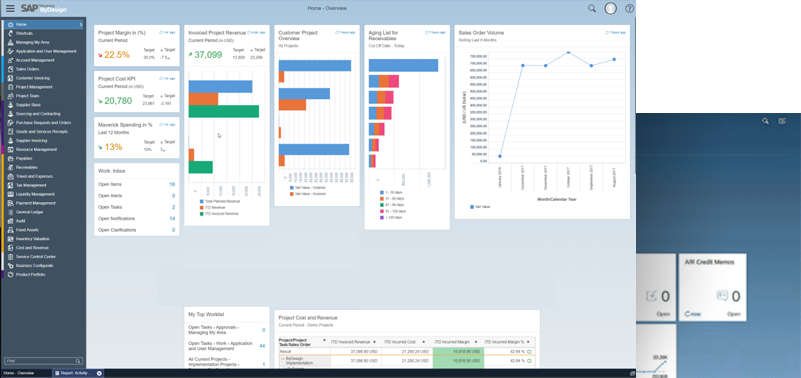
Task: Close the Report Activity taskbar tab
Action: tap(99, 373)
